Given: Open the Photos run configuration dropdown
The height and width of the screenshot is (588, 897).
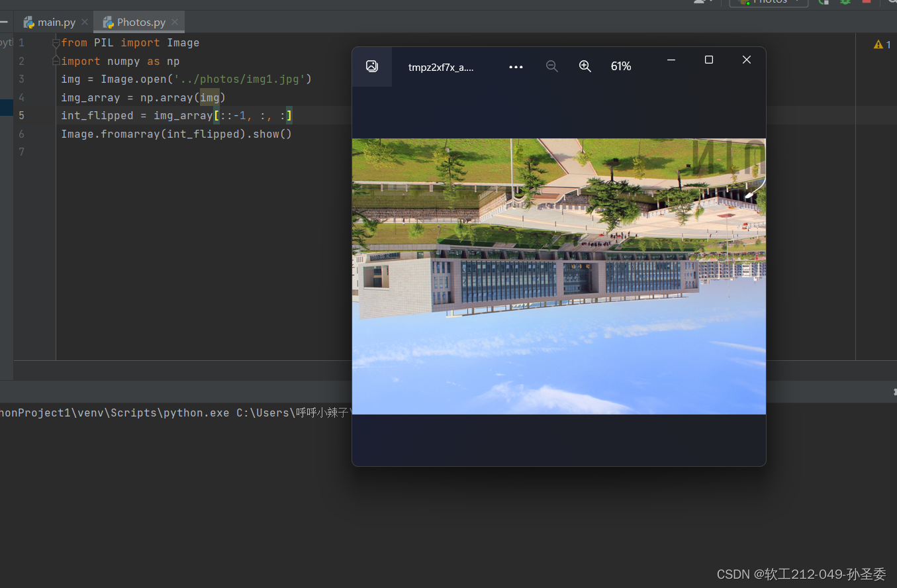Looking at the screenshot, I should 768,2.
